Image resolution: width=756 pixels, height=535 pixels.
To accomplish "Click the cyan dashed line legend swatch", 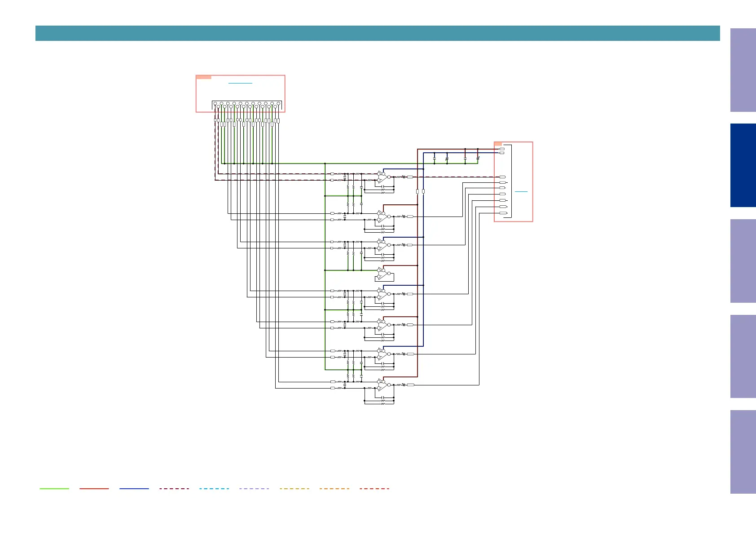I will (214, 488).
